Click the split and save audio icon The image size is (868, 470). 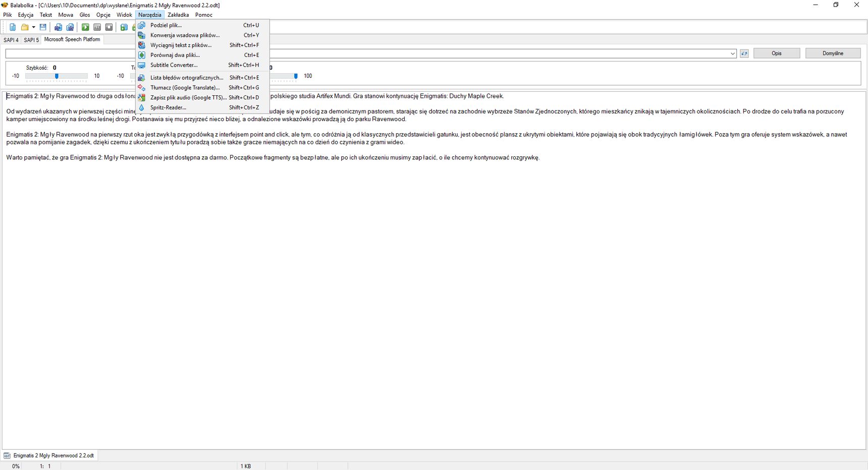[70, 27]
